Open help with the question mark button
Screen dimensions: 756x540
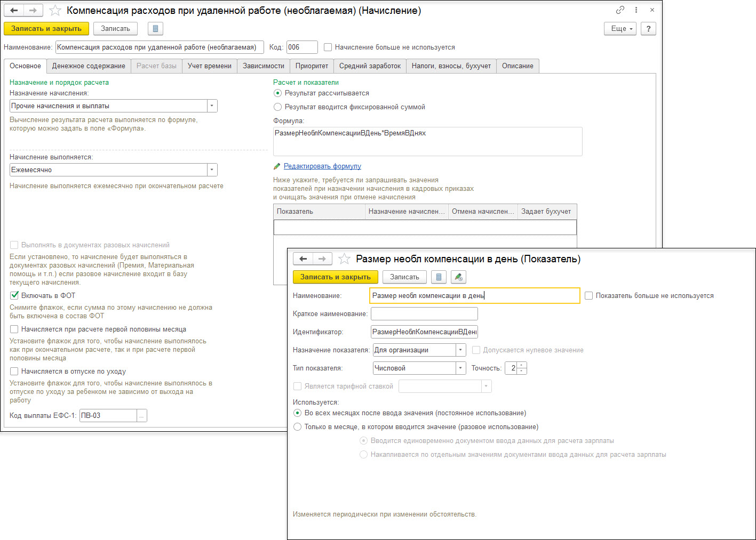(648, 29)
